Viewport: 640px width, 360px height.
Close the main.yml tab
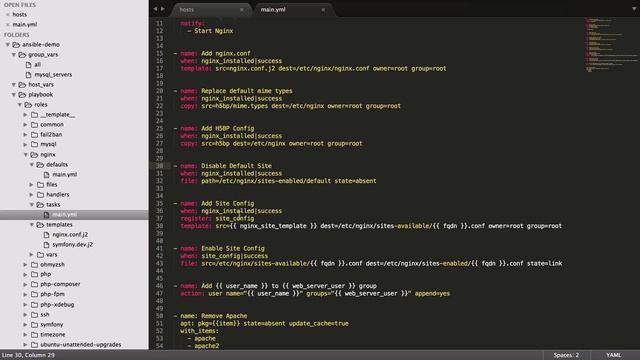[323, 9]
